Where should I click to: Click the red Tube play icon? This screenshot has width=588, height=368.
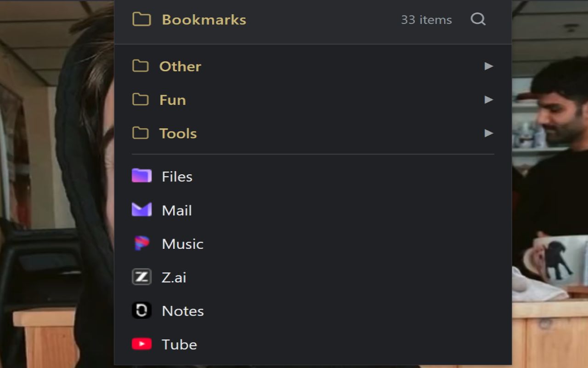click(x=141, y=344)
